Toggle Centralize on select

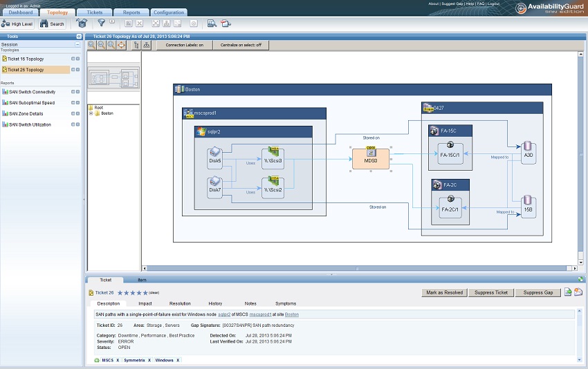pyautogui.click(x=241, y=45)
